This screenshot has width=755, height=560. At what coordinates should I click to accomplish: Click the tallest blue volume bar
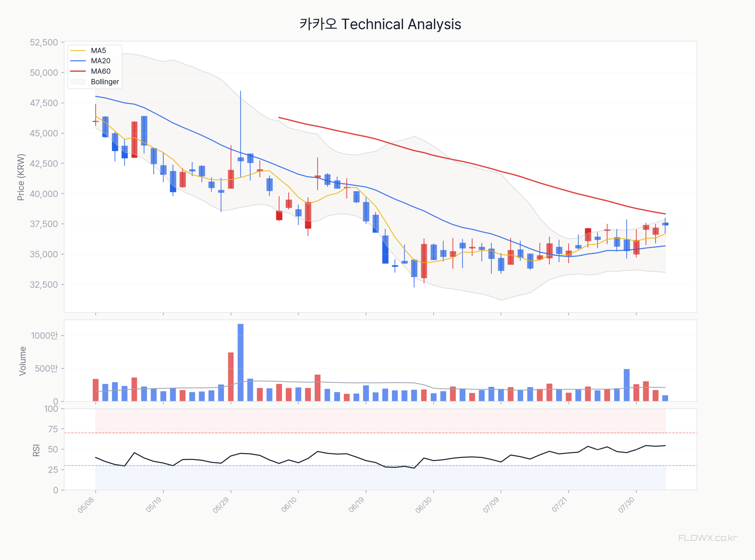pos(241,363)
